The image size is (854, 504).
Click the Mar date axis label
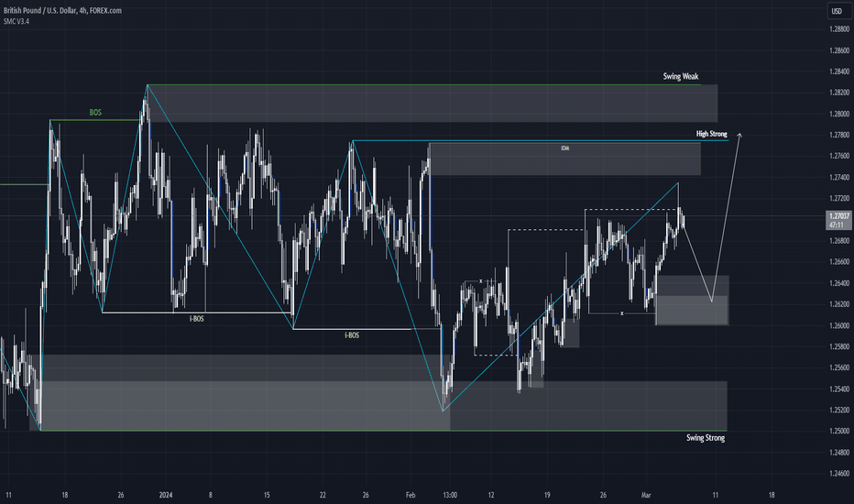pyautogui.click(x=646, y=495)
